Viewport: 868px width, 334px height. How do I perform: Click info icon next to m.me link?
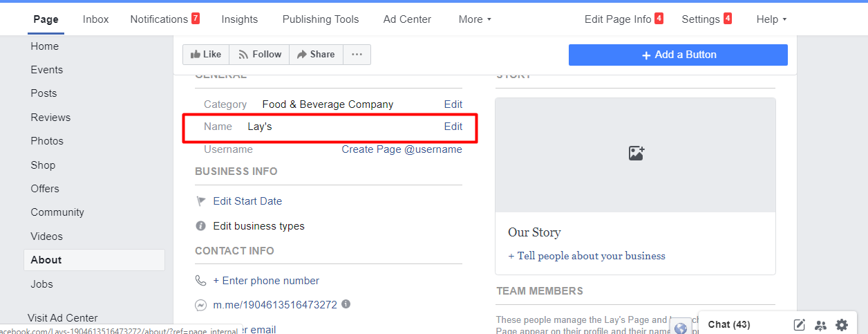(346, 304)
